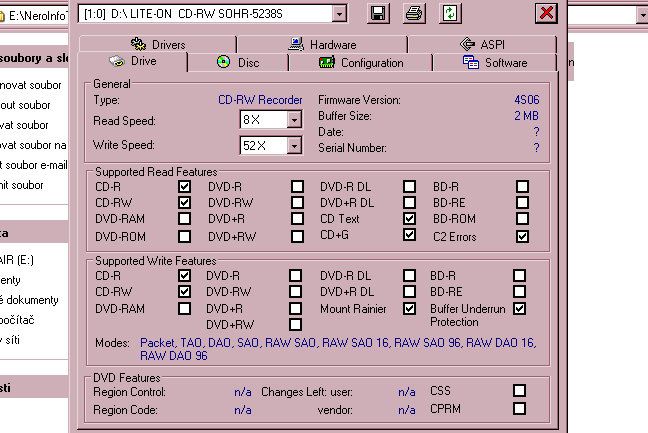
Task: Expand the Read Speed dropdown
Action: (294, 120)
